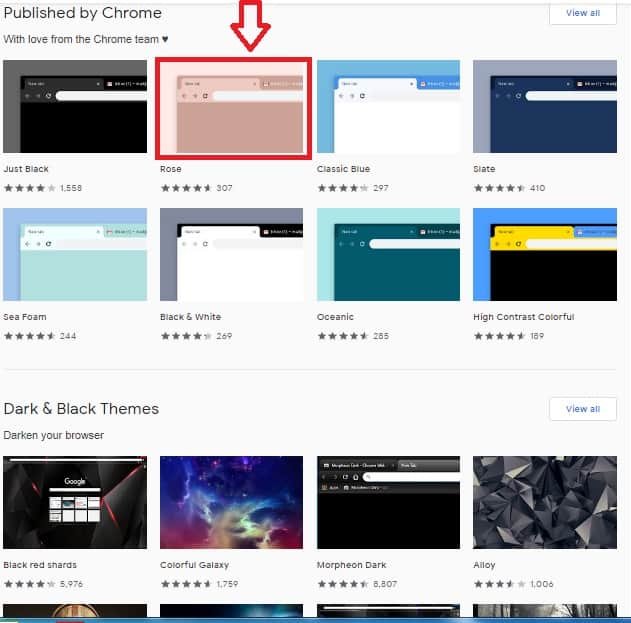Click the Published by Chrome heading

pos(82,13)
